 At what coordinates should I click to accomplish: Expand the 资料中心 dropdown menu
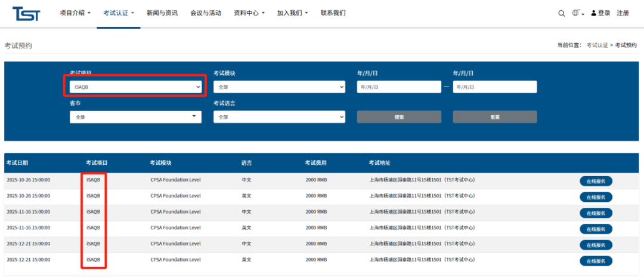[250, 13]
